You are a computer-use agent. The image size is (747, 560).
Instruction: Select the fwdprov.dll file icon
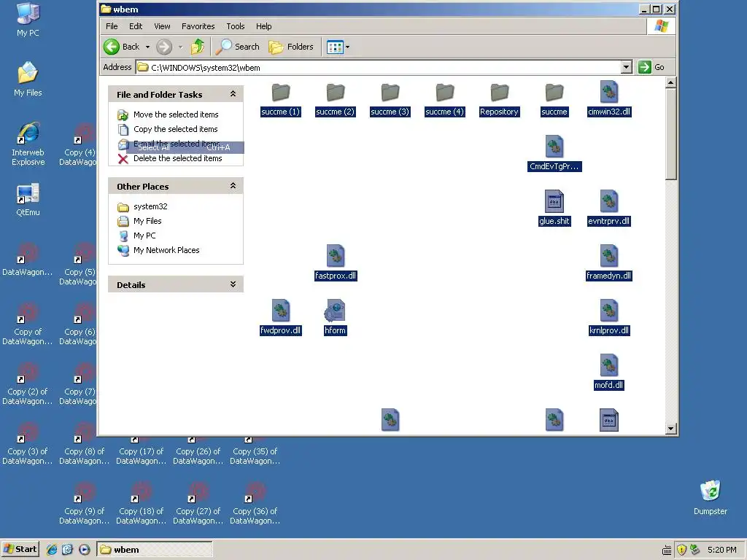[x=281, y=311]
